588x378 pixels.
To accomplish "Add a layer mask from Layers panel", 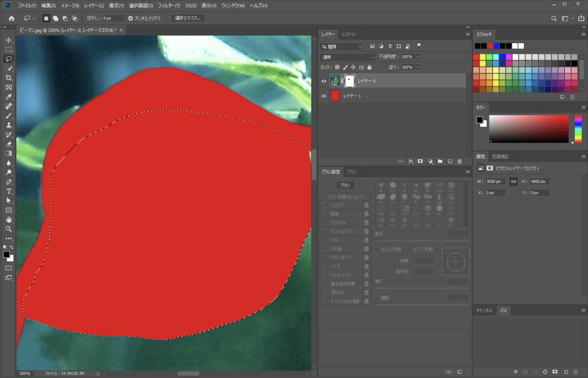I will point(420,161).
